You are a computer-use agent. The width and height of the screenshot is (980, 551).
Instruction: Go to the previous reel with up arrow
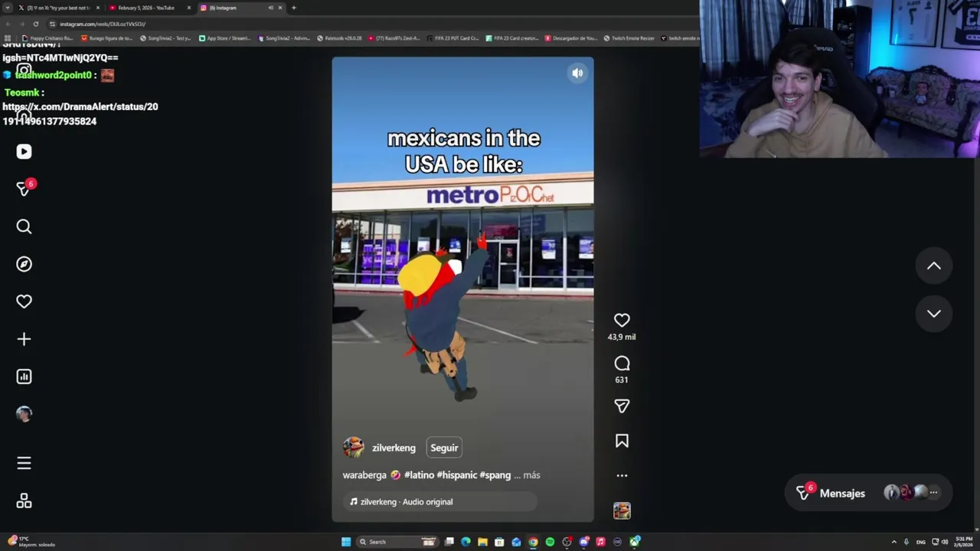click(934, 266)
